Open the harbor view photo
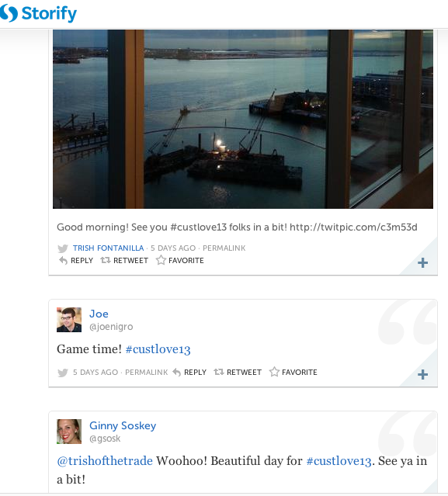Image resolution: width=448 pixels, height=496 pixels. tap(243, 119)
